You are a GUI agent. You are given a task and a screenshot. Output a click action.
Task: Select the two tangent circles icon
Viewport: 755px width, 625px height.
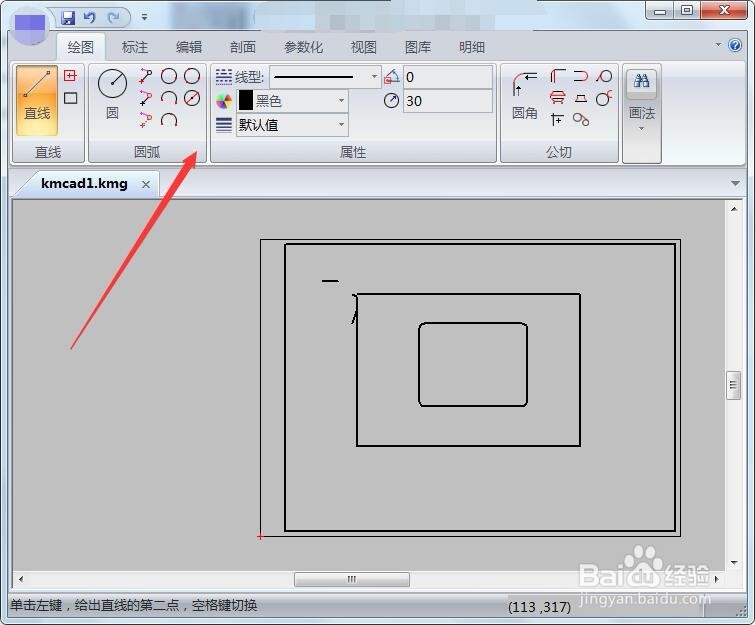click(x=581, y=119)
